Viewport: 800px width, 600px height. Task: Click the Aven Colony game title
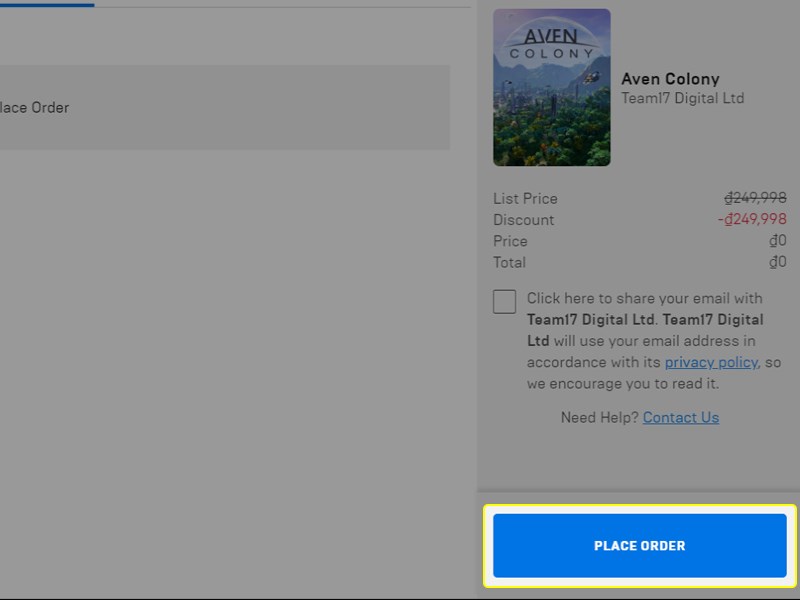pyautogui.click(x=670, y=79)
